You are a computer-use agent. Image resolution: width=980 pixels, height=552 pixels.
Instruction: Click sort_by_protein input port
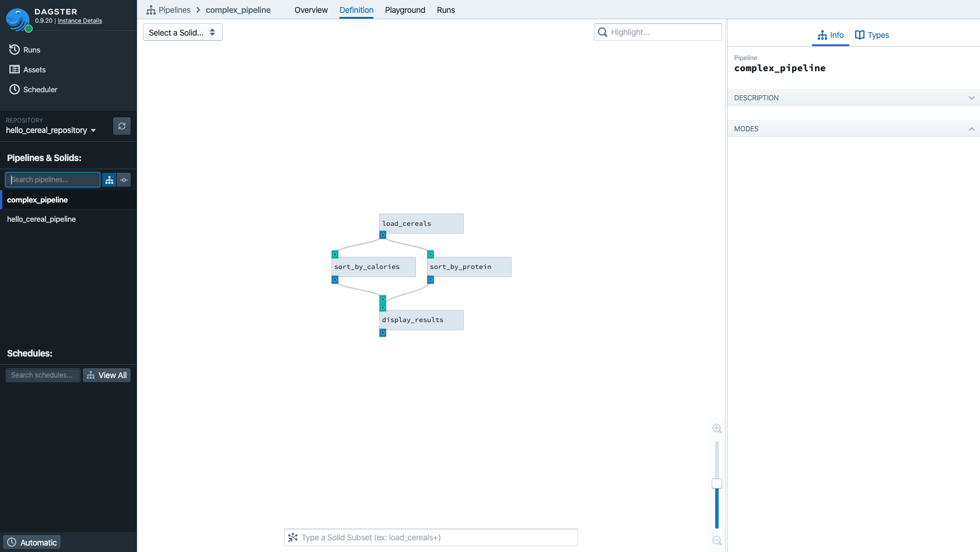[x=430, y=254]
